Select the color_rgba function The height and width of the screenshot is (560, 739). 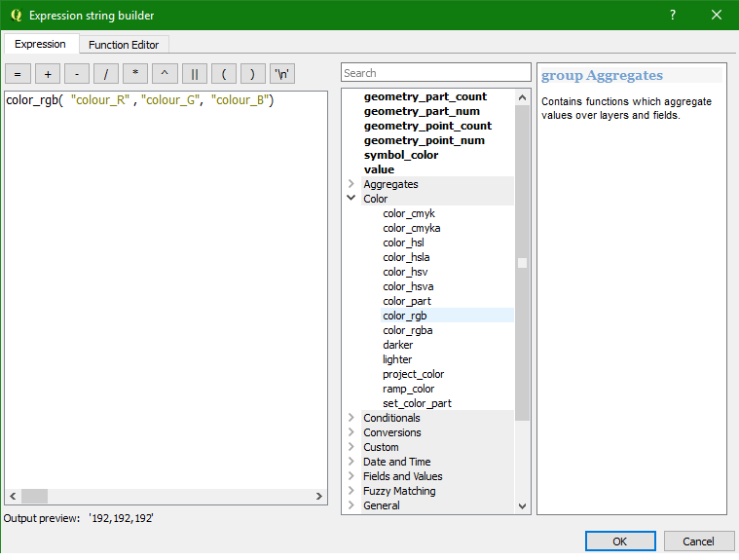[x=408, y=330]
